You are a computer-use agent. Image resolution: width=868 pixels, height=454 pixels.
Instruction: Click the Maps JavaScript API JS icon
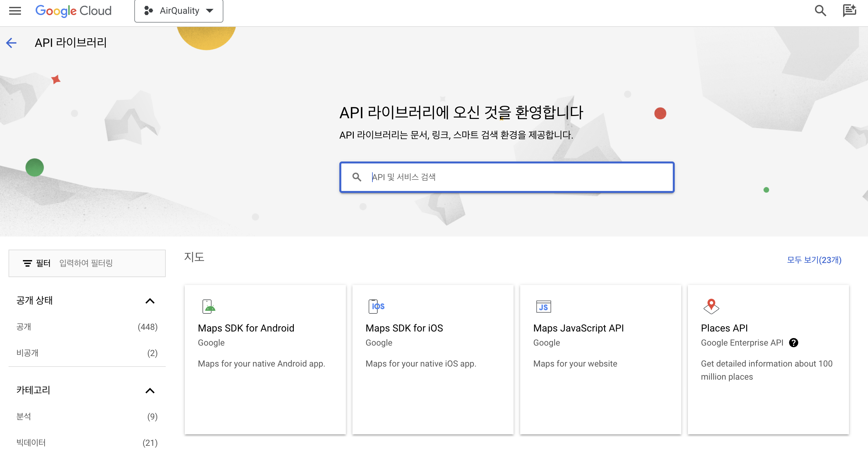(543, 306)
